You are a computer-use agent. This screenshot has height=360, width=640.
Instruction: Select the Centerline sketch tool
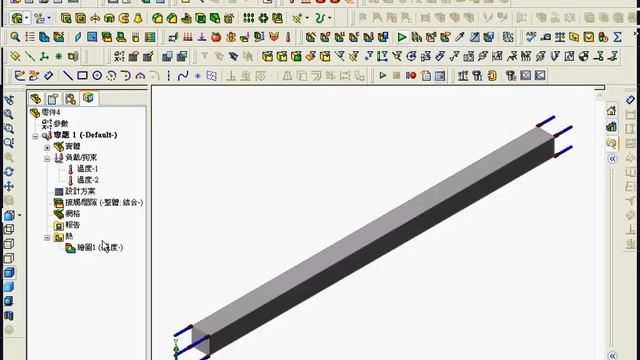coord(169,76)
